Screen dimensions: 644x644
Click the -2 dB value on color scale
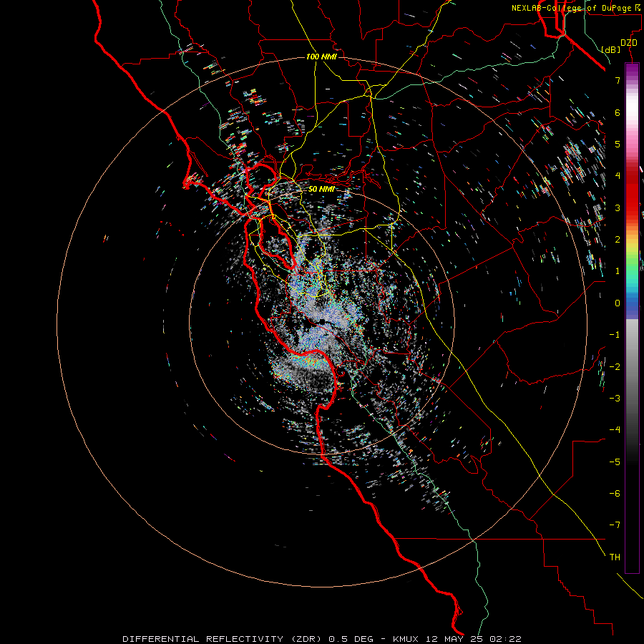pyautogui.click(x=615, y=367)
